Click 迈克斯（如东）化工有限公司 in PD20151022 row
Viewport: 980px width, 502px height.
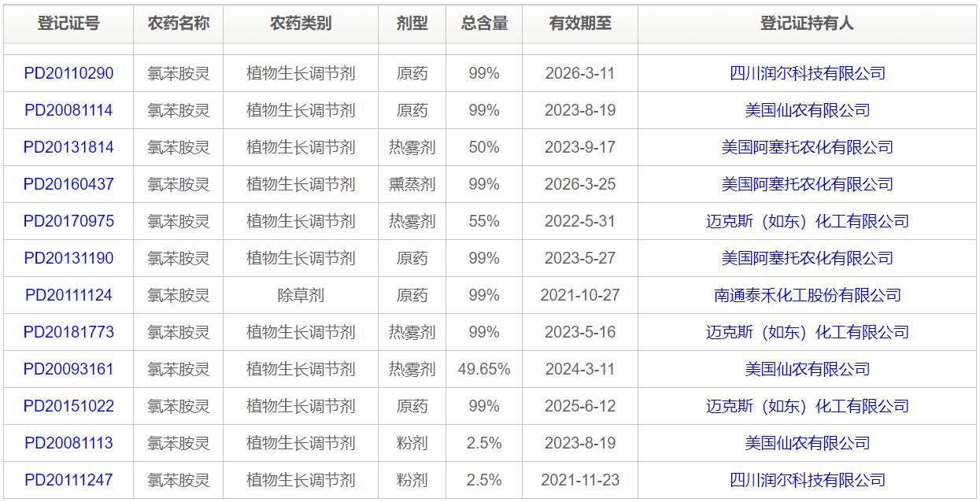coord(808,406)
